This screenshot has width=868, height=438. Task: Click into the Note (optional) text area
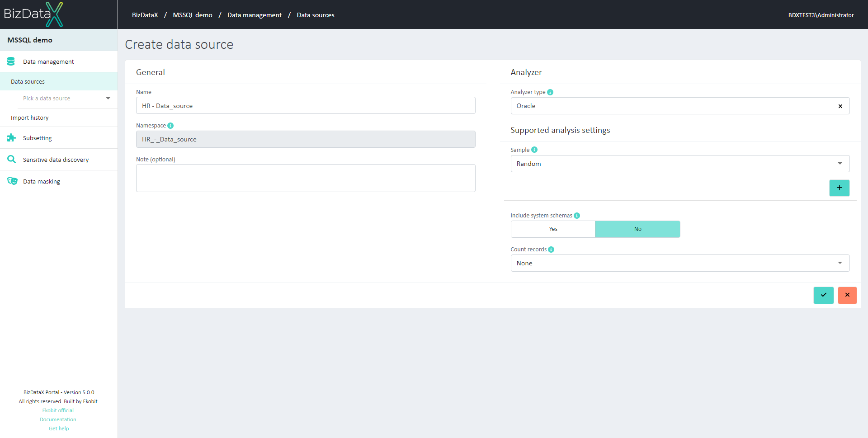306,178
